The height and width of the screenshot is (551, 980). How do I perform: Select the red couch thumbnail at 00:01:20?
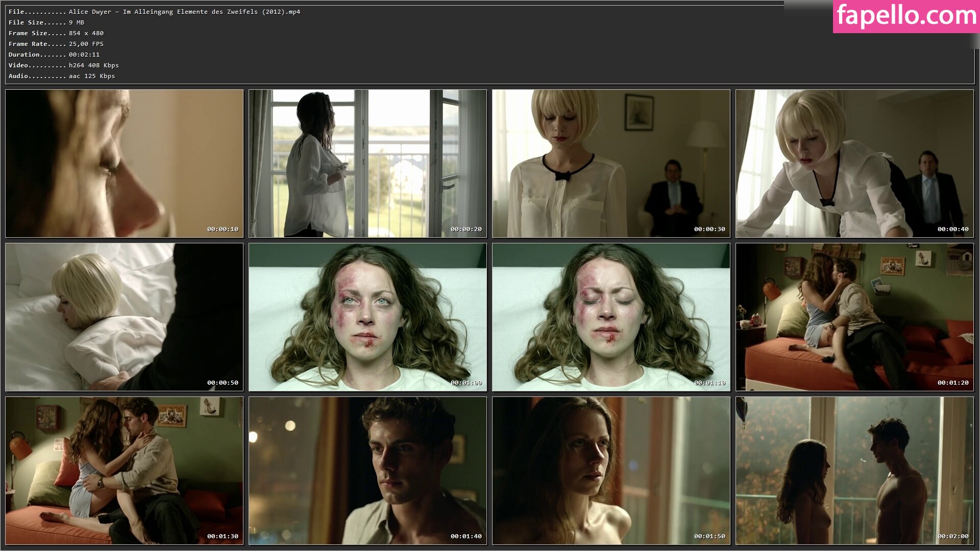click(x=854, y=317)
